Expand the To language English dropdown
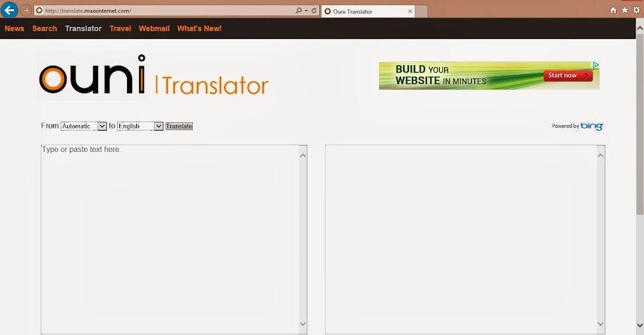Screen dimensions: 644x335 [141, 127]
